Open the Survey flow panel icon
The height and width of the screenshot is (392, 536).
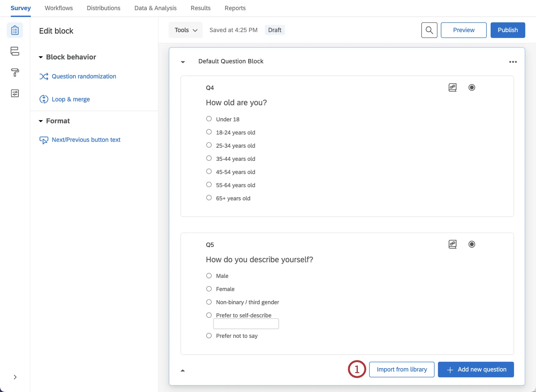pyautogui.click(x=15, y=51)
